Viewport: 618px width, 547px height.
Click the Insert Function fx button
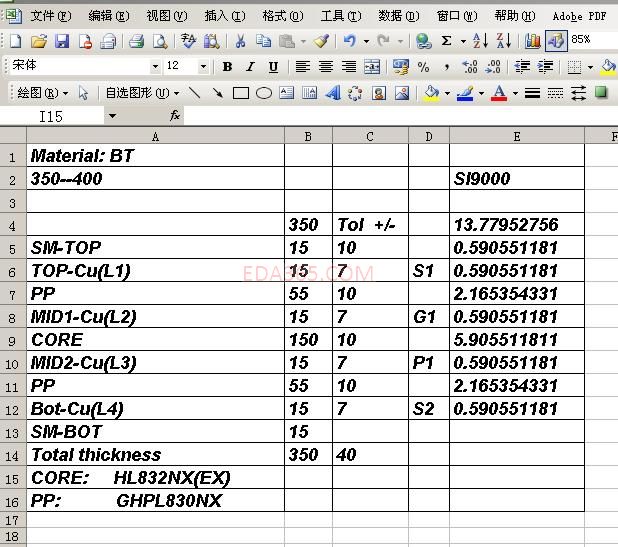(175, 115)
